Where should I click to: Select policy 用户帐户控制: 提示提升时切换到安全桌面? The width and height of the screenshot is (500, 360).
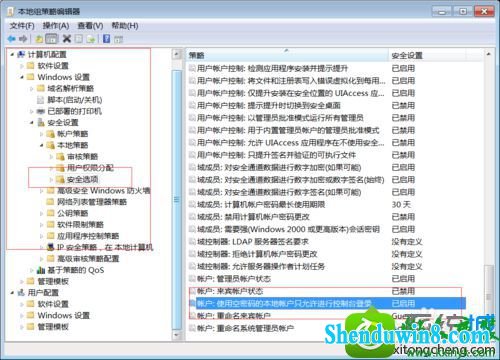265,105
